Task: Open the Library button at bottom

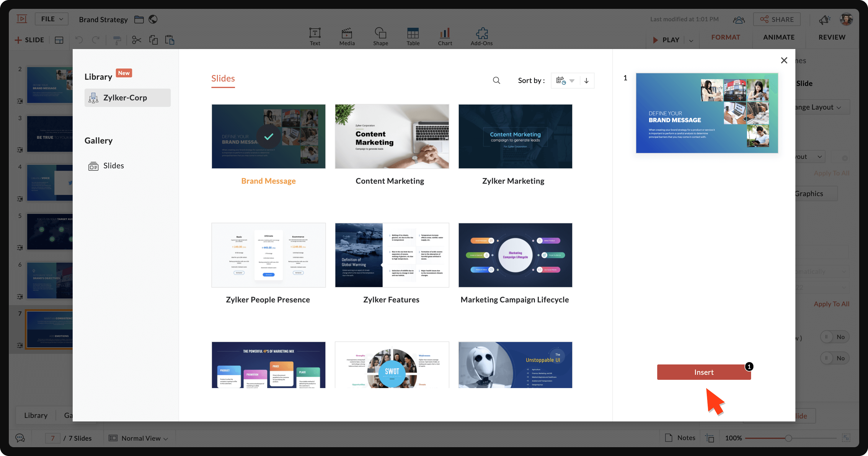Action: pyautogui.click(x=36, y=415)
